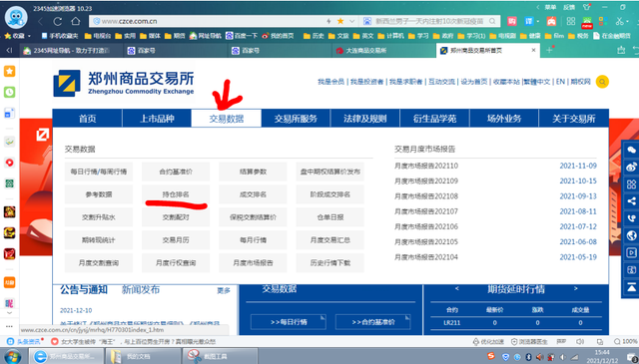Open Weibo icon on right sidebar

(x=631, y=168)
